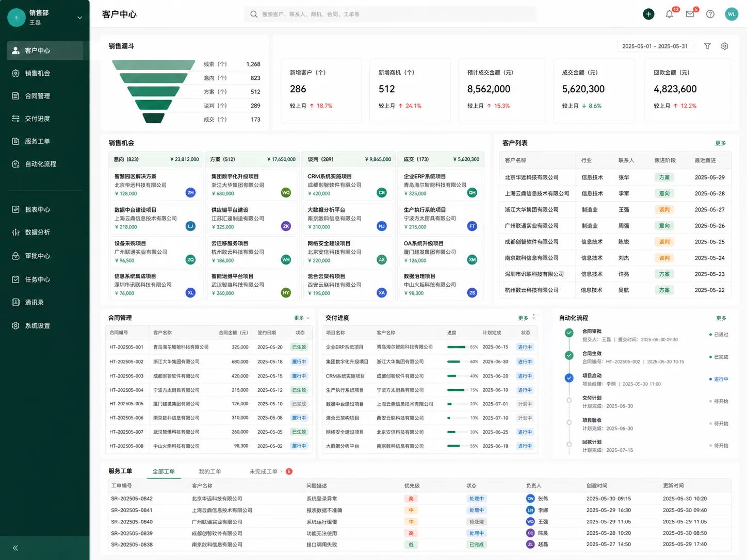Screen dimensions: 747x560
Task: Focus the top search input field
Action: [x=391, y=14]
